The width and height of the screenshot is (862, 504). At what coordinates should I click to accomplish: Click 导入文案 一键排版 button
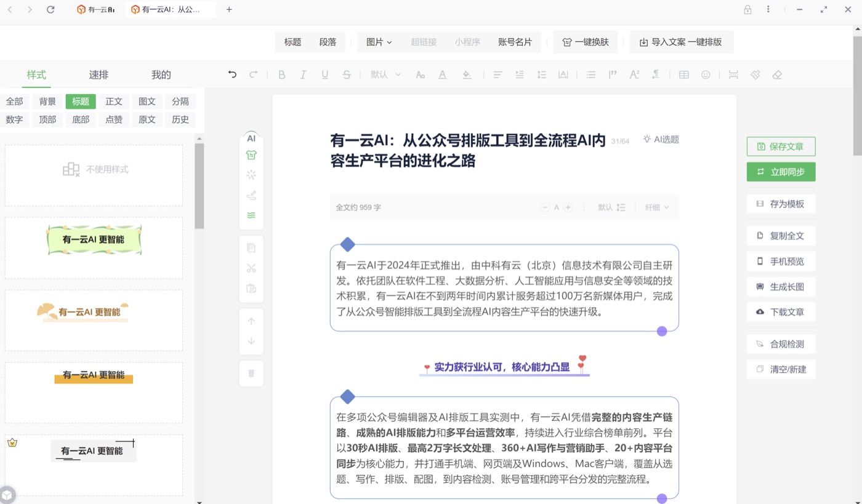pos(682,42)
